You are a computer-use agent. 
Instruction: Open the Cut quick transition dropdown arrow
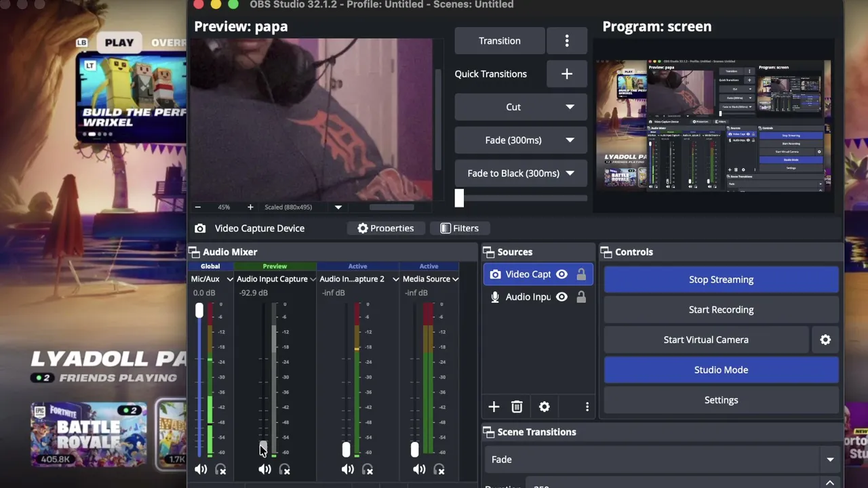[x=570, y=107]
